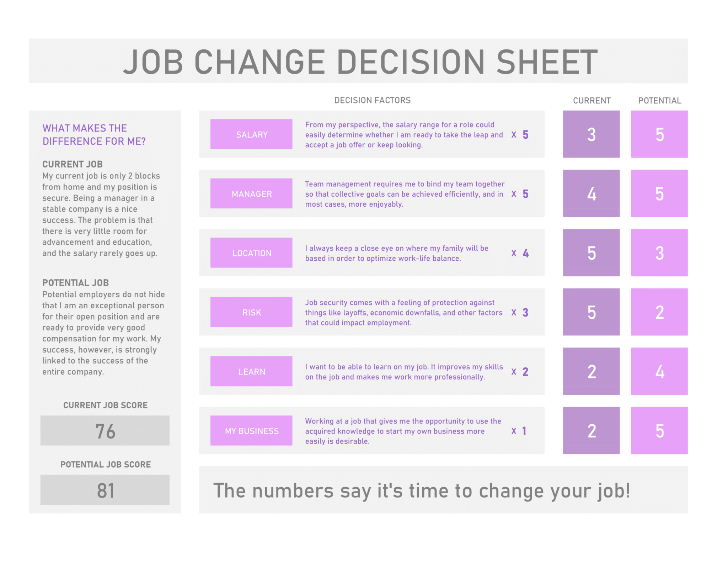The width and height of the screenshot is (728, 563).
Task: Select the Potential Job Score value 81
Action: coord(105,490)
